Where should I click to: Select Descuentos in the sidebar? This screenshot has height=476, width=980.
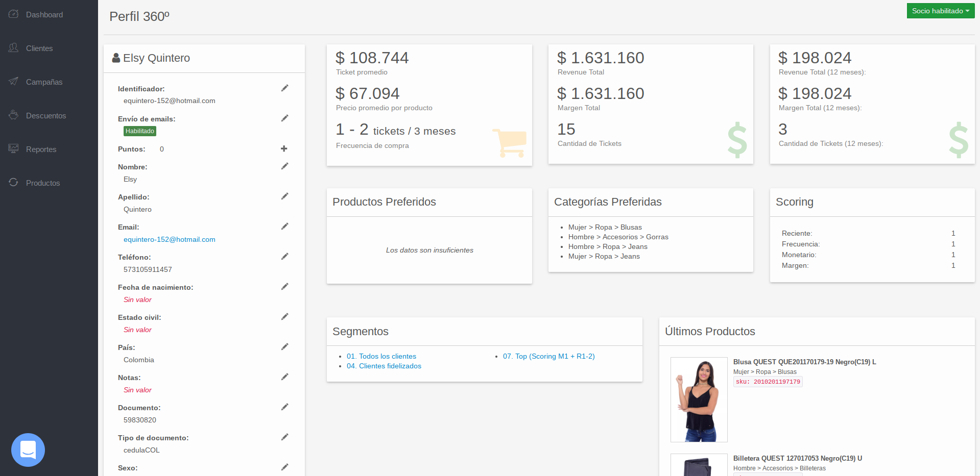pos(46,116)
